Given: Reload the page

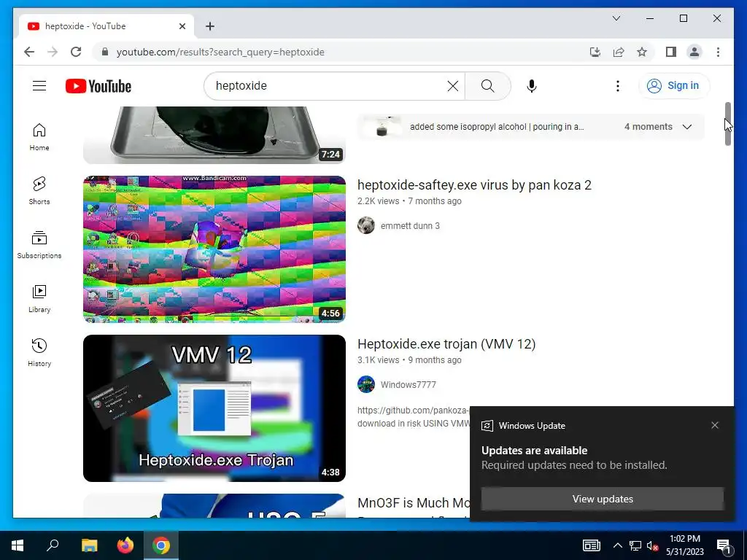Looking at the screenshot, I should coord(76,52).
